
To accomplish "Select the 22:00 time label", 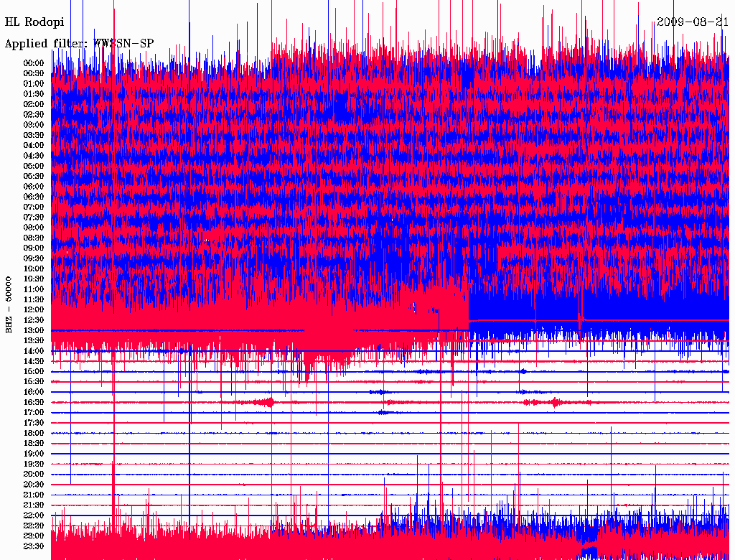I will pos(34,515).
